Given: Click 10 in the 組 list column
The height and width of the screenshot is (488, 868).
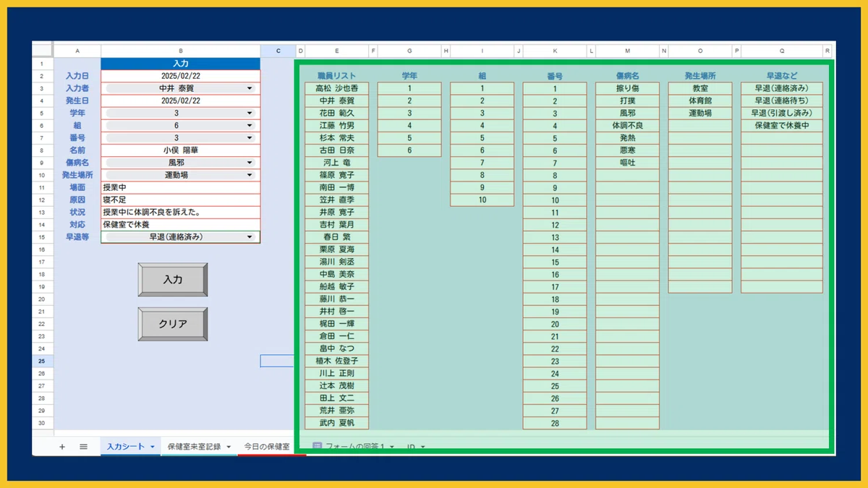Looking at the screenshot, I should click(x=482, y=200).
